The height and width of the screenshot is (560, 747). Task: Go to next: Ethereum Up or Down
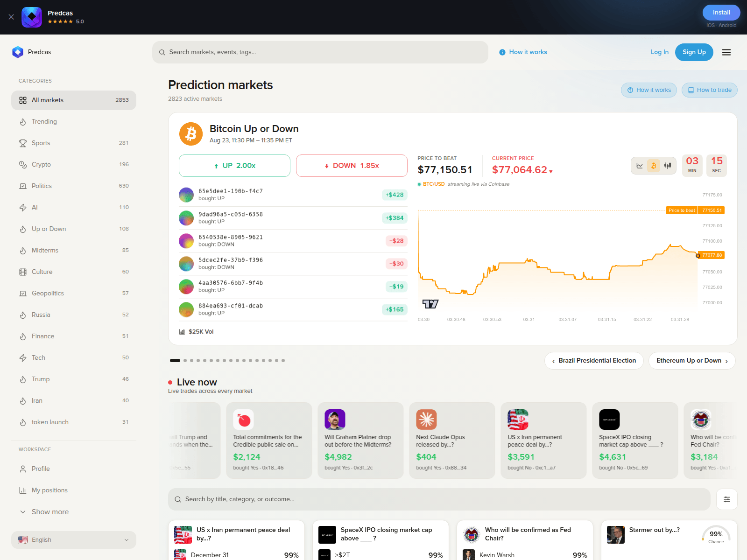(x=692, y=361)
